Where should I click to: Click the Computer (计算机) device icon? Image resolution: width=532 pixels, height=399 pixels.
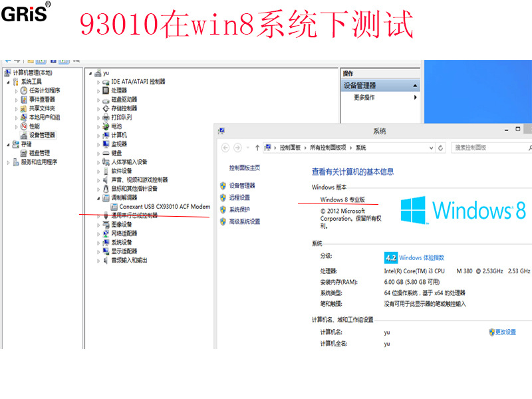[x=106, y=135]
